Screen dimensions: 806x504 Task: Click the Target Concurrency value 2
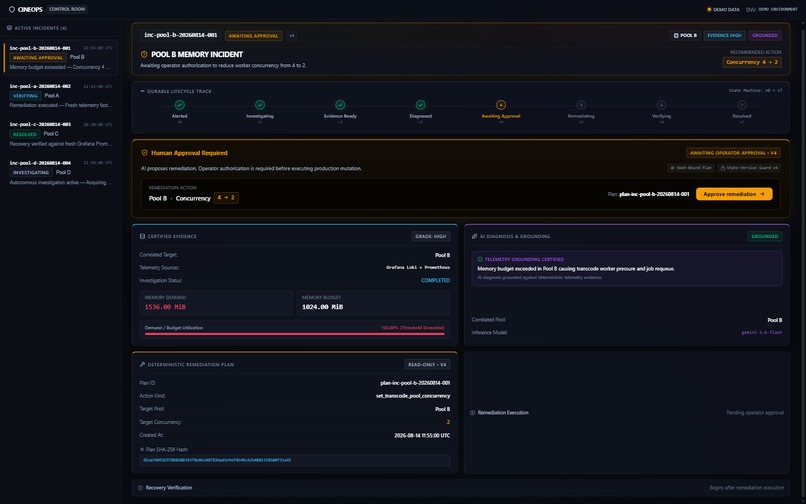pyautogui.click(x=448, y=422)
